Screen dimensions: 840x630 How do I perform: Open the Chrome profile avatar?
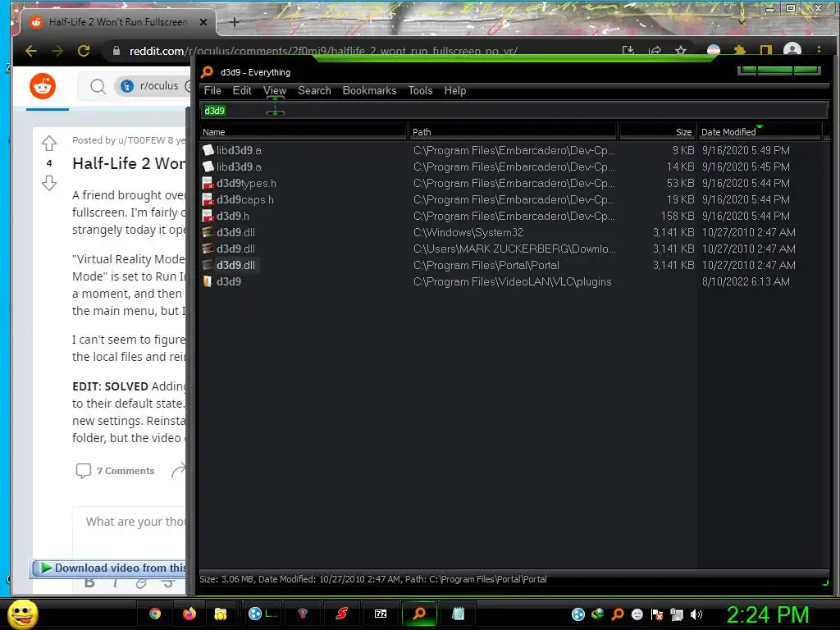[792, 50]
